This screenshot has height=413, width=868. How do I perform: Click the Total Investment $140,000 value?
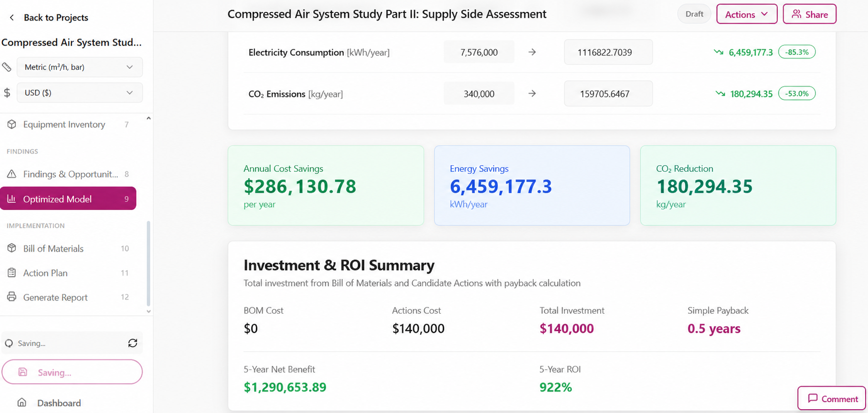click(567, 328)
